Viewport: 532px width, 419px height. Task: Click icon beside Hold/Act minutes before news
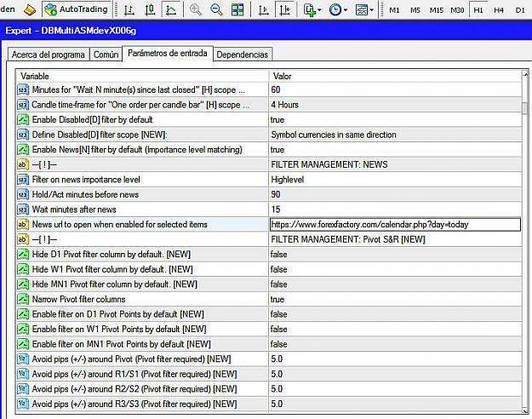23,194
